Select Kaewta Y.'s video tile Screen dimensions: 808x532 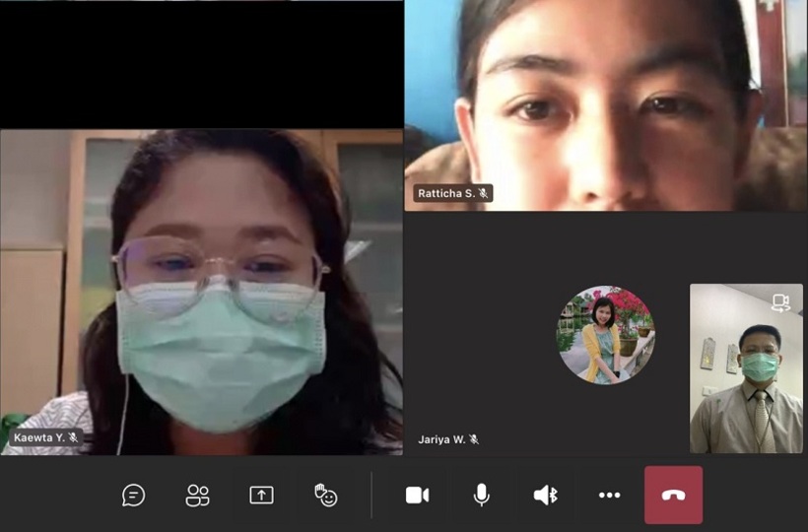(x=201, y=296)
